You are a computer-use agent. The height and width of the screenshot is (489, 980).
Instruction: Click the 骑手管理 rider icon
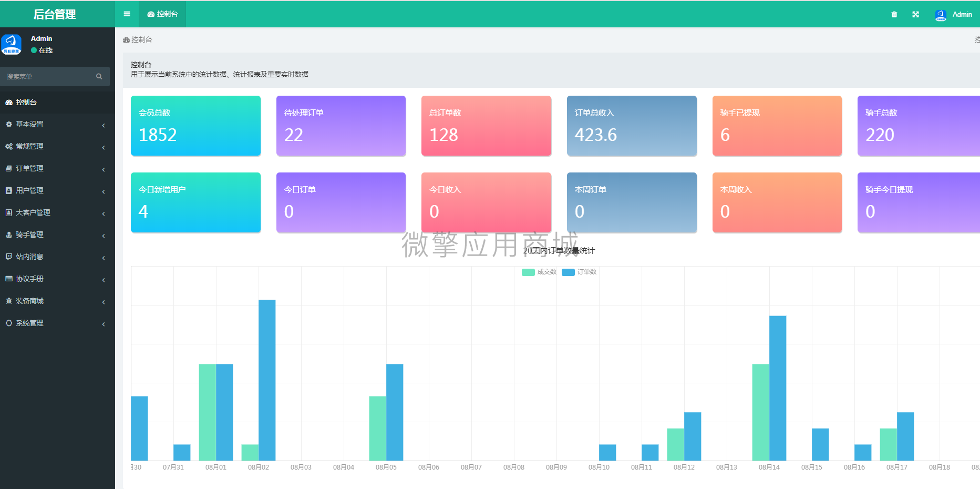[9, 235]
